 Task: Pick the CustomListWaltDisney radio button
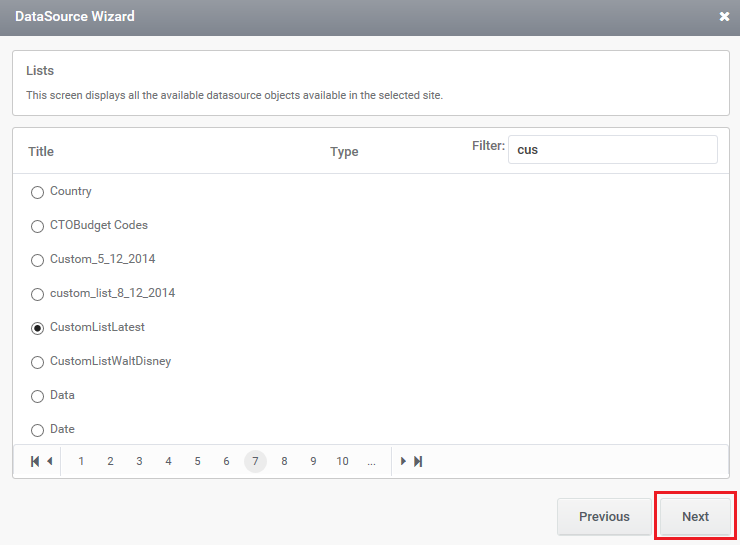[x=37, y=362]
